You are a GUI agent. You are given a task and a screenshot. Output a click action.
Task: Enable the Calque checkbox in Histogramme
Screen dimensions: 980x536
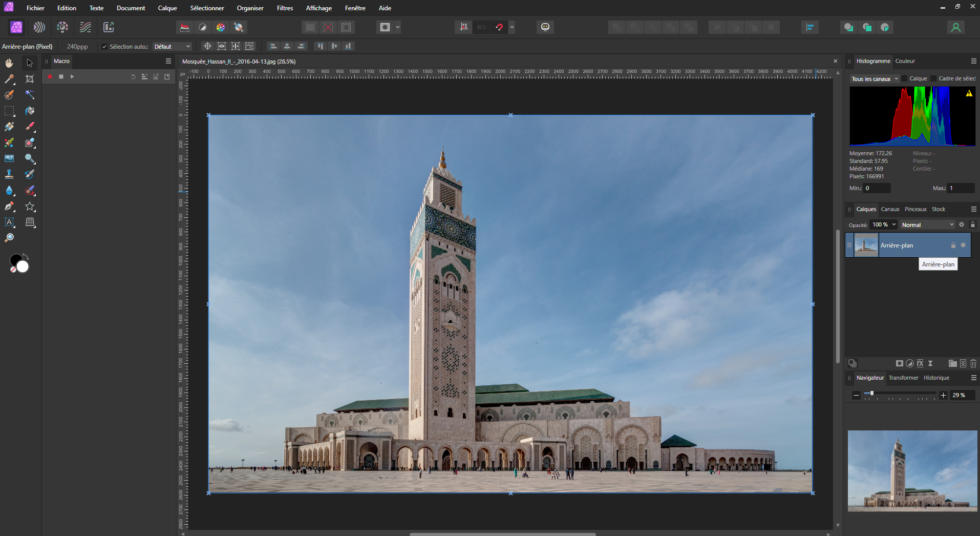point(904,78)
